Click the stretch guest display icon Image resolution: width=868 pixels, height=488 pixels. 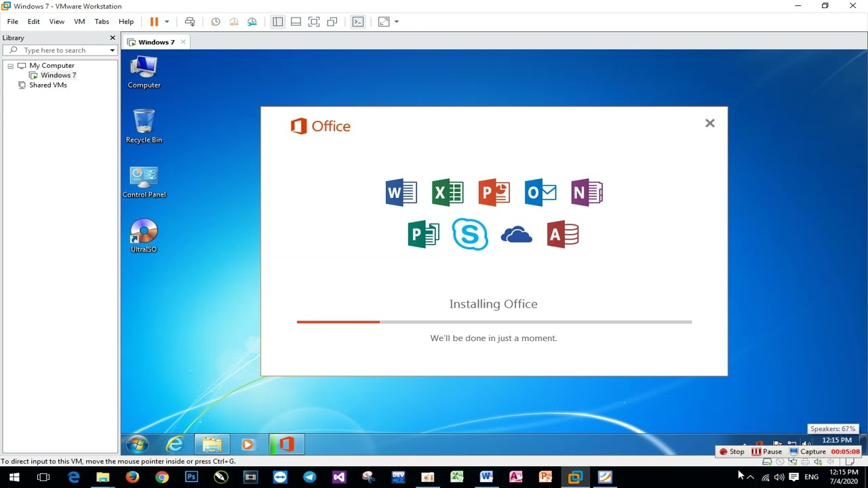[384, 22]
